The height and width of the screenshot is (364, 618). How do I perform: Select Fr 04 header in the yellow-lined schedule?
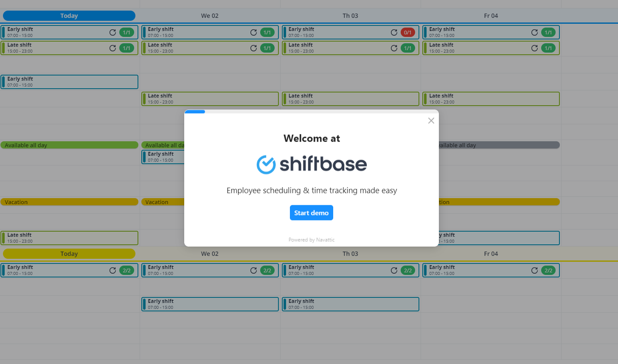(491, 254)
